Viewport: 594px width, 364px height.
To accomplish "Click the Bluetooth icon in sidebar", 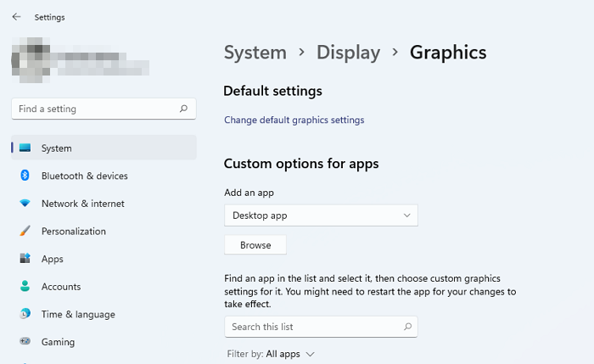I will pos(25,176).
